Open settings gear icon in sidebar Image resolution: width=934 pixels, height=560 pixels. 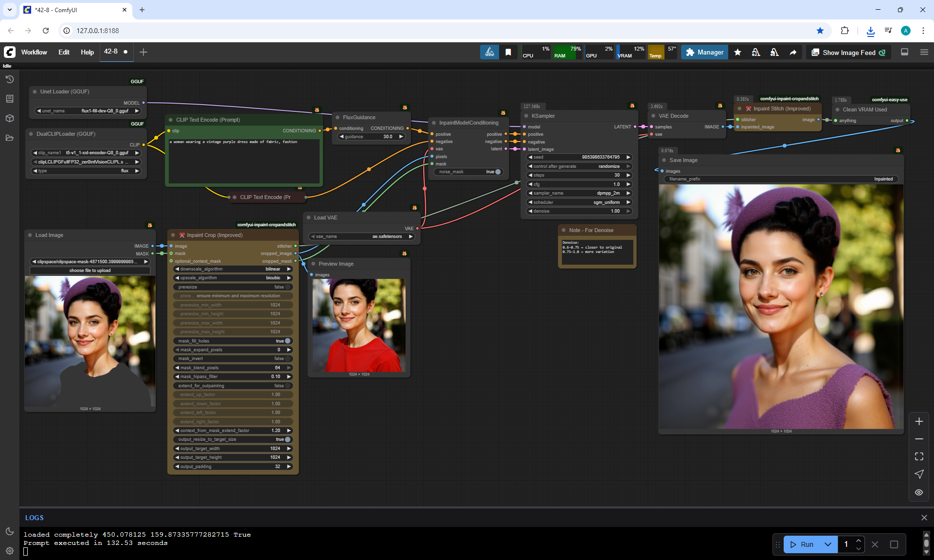pyautogui.click(x=10, y=551)
